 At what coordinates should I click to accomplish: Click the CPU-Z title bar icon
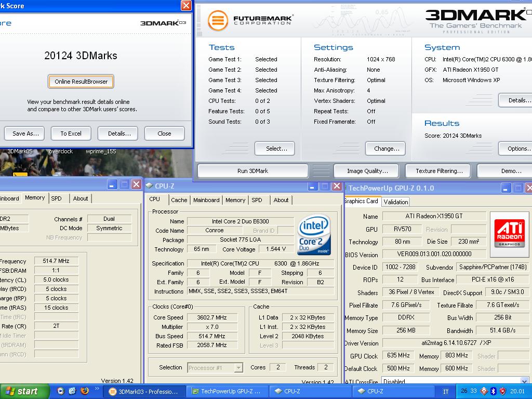149,185
